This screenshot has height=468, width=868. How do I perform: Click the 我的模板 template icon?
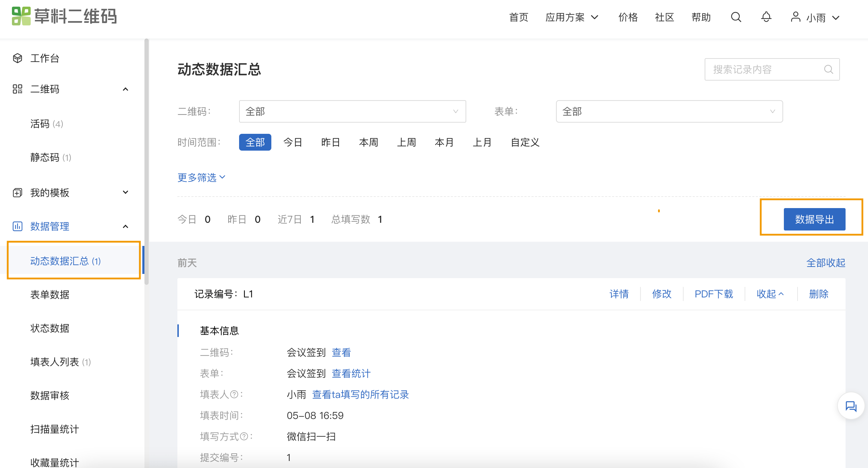pyautogui.click(x=18, y=193)
